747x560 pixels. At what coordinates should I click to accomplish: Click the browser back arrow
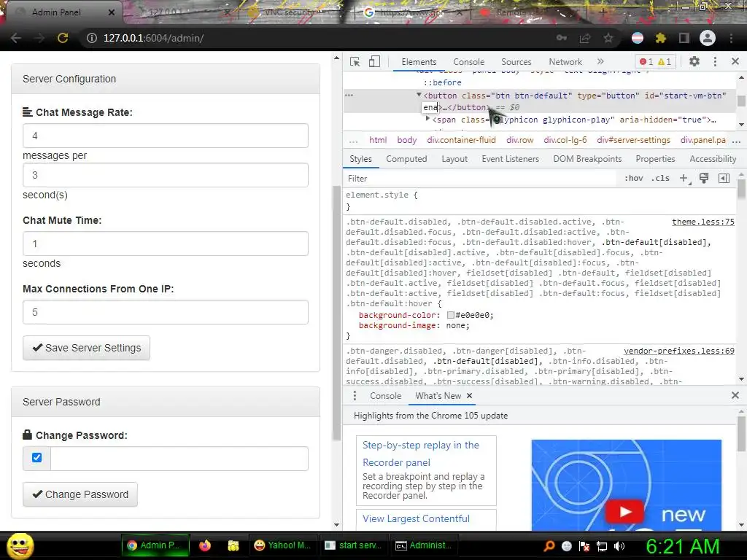[16, 38]
